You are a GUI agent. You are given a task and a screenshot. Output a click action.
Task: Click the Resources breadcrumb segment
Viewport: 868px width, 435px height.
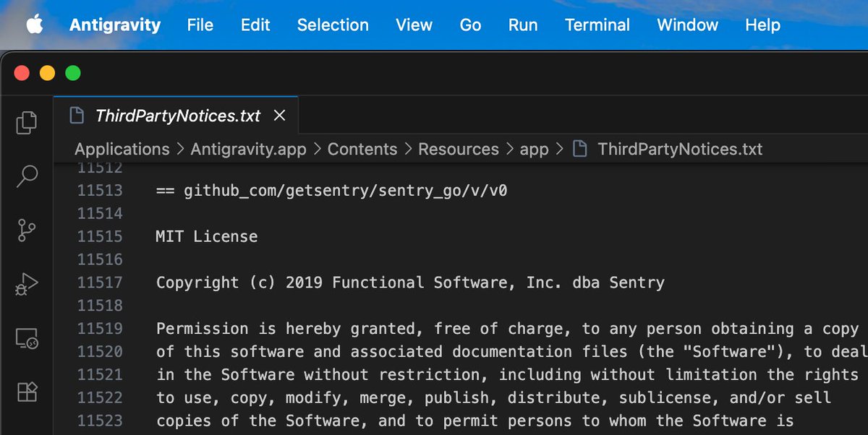pyautogui.click(x=459, y=149)
